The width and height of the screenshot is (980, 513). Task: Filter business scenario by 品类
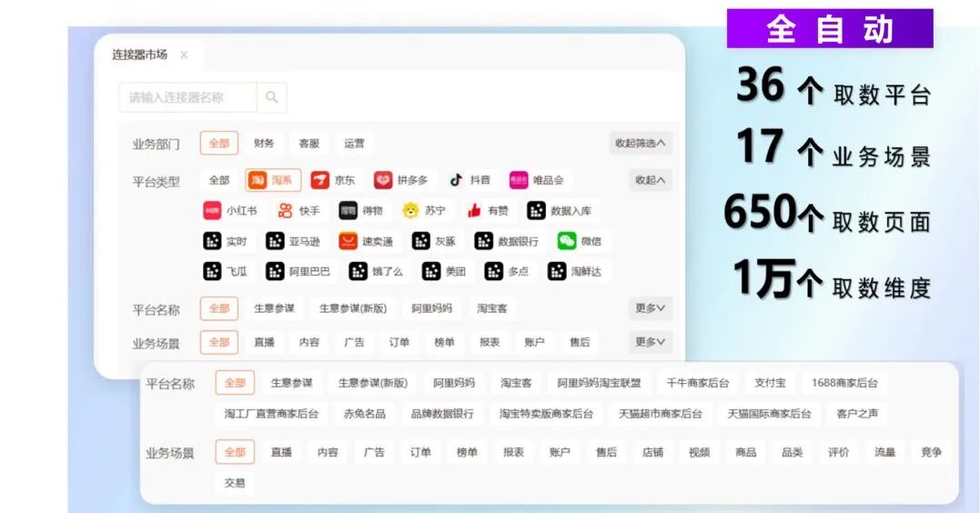click(793, 452)
